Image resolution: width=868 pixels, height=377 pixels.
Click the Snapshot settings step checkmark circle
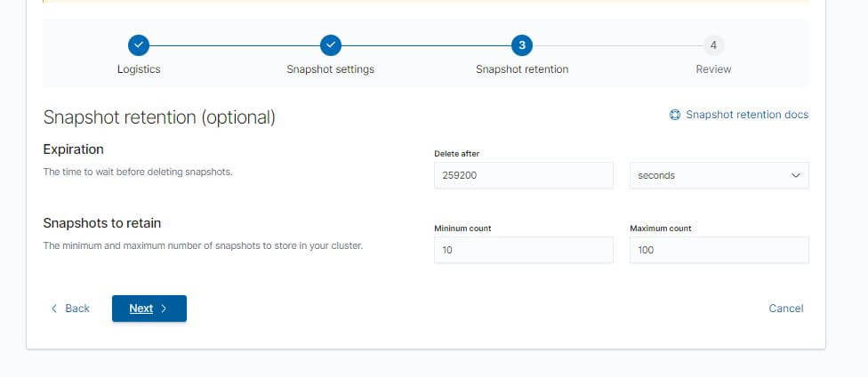point(331,45)
